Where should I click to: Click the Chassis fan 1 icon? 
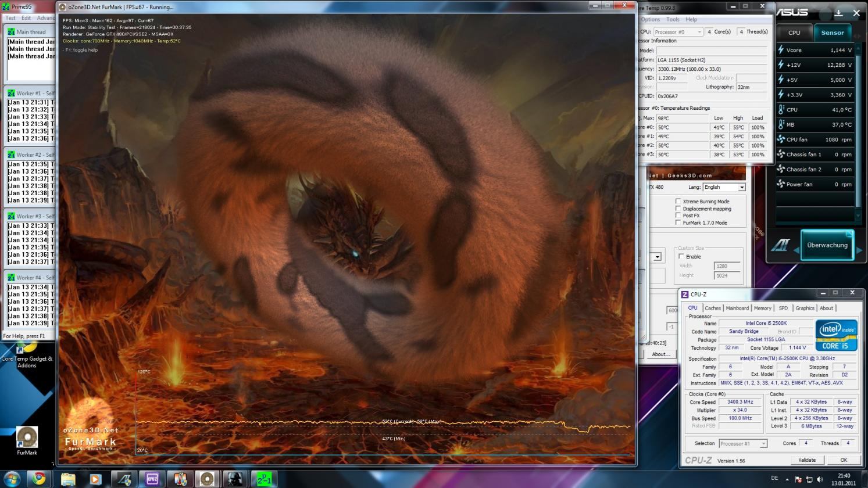tap(781, 155)
